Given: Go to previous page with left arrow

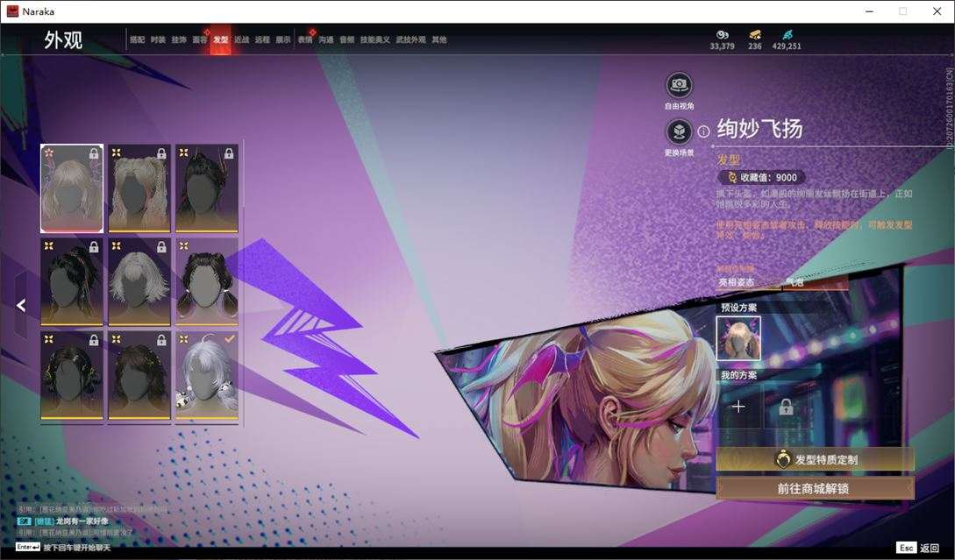Looking at the screenshot, I should (21, 305).
